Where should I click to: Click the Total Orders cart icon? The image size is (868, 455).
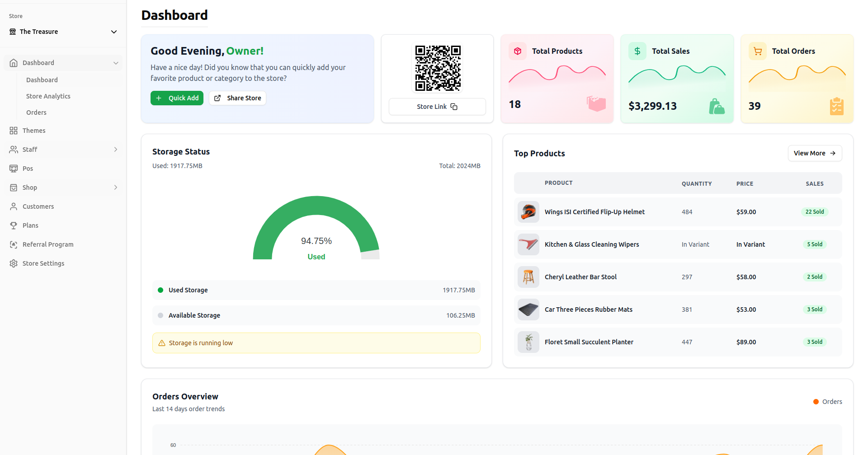point(758,51)
